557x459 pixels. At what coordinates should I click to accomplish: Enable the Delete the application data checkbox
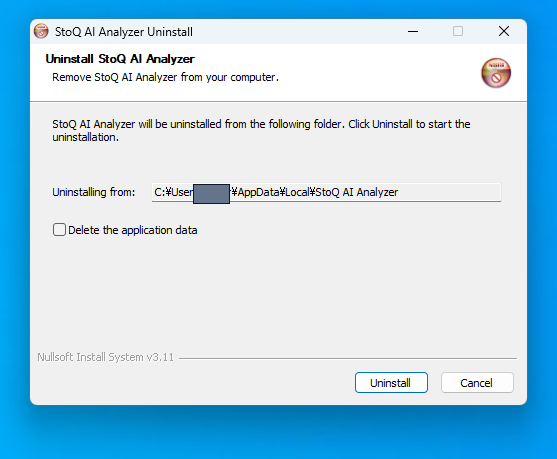pos(59,230)
